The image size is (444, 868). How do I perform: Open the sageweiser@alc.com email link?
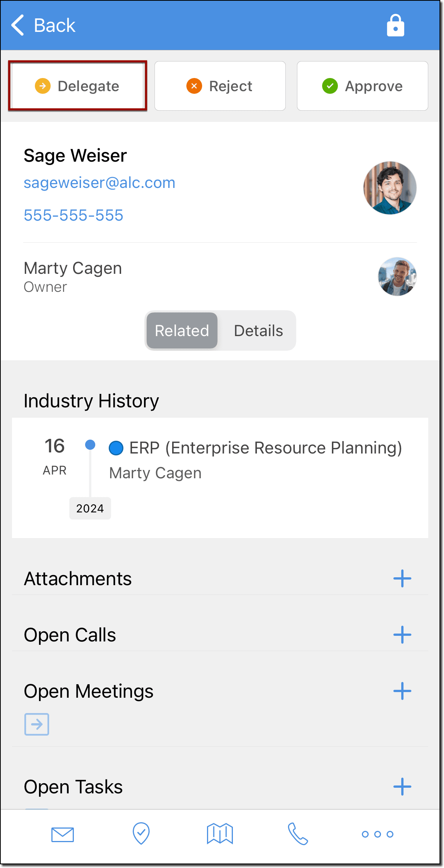(99, 183)
